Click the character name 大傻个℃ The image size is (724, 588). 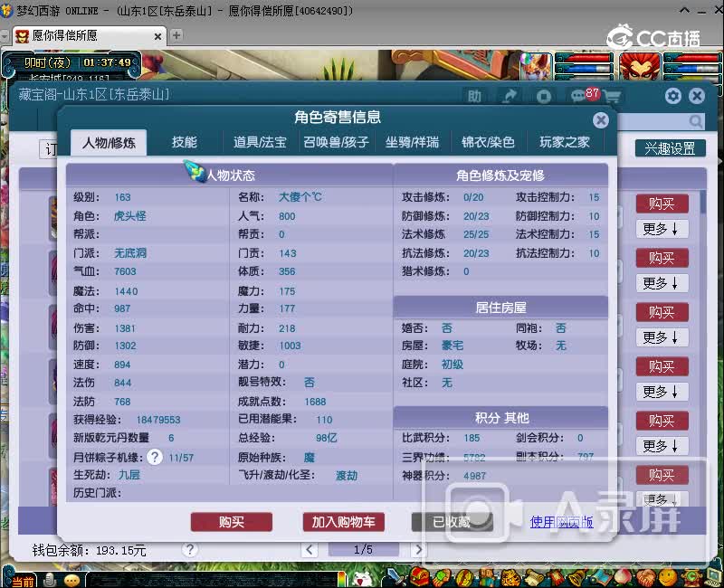[300, 197]
